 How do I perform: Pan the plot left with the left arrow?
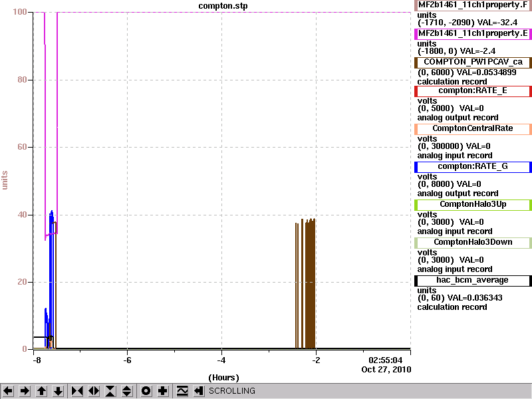8,391
